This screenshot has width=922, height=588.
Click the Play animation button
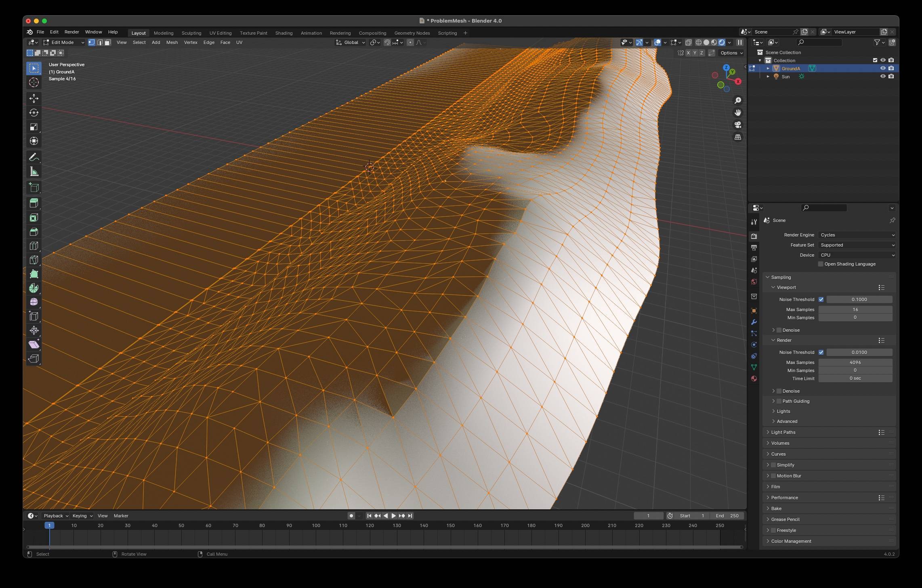394,516
